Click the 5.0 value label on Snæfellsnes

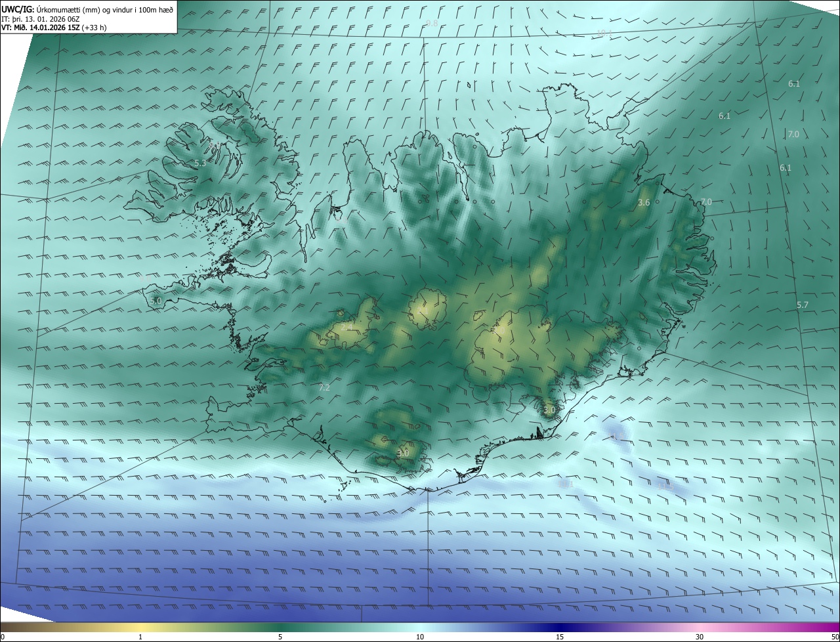156,301
